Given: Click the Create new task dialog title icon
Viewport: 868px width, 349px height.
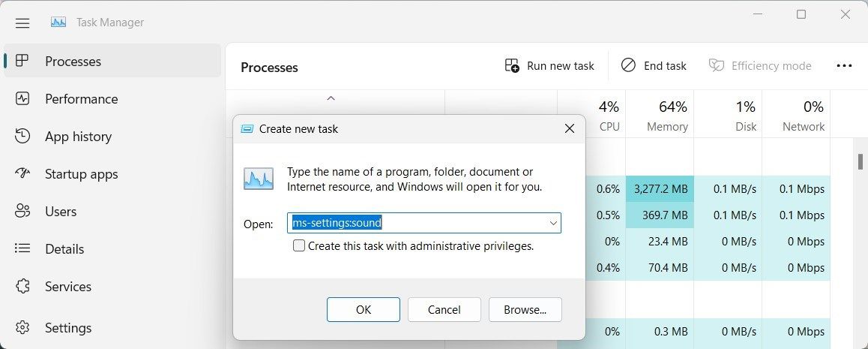Looking at the screenshot, I should (x=247, y=129).
